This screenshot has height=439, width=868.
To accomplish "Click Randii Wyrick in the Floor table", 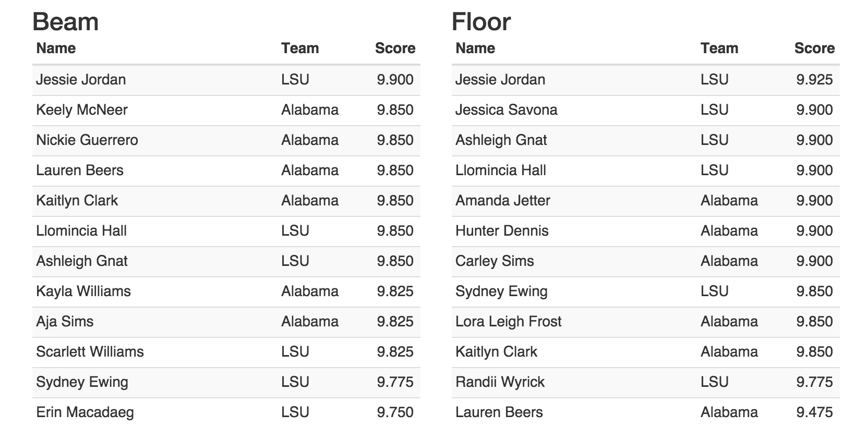I will click(x=500, y=382).
